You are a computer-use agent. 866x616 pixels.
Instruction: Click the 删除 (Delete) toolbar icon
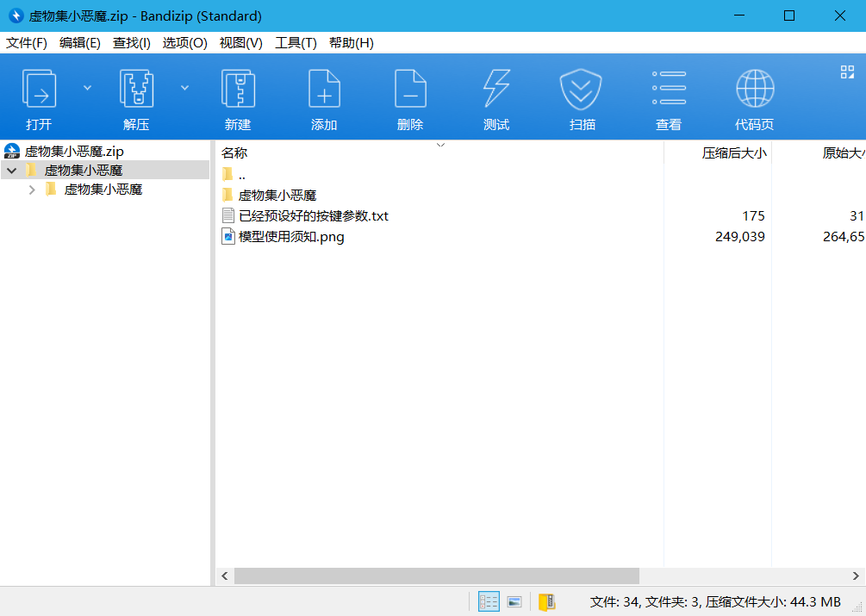pyautogui.click(x=410, y=89)
